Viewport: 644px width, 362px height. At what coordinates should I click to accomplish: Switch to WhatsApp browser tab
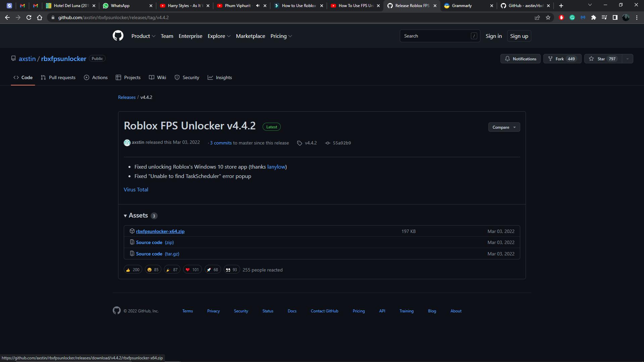[127, 6]
